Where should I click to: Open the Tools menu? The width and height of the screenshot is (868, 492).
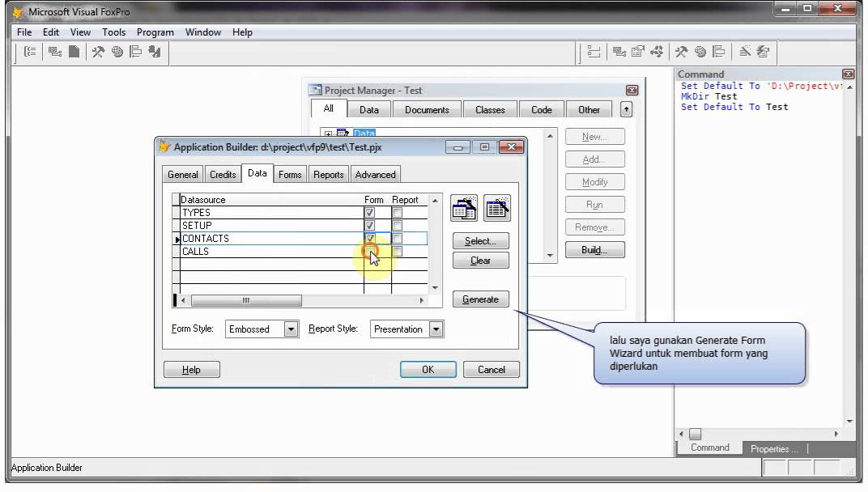113,32
